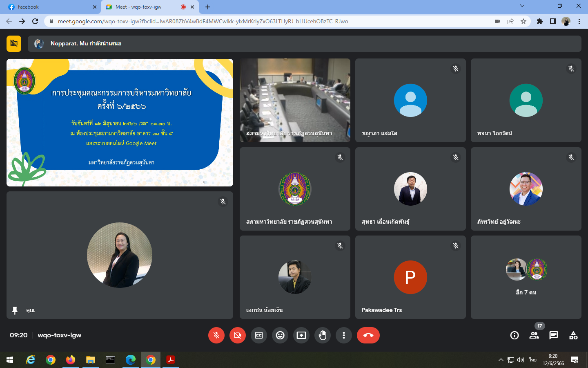Click the Present now screen share button
The width and height of the screenshot is (588, 368).
301,335
